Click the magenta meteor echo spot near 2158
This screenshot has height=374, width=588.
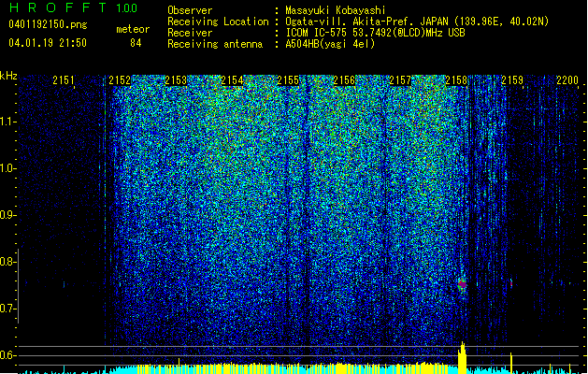463,284
